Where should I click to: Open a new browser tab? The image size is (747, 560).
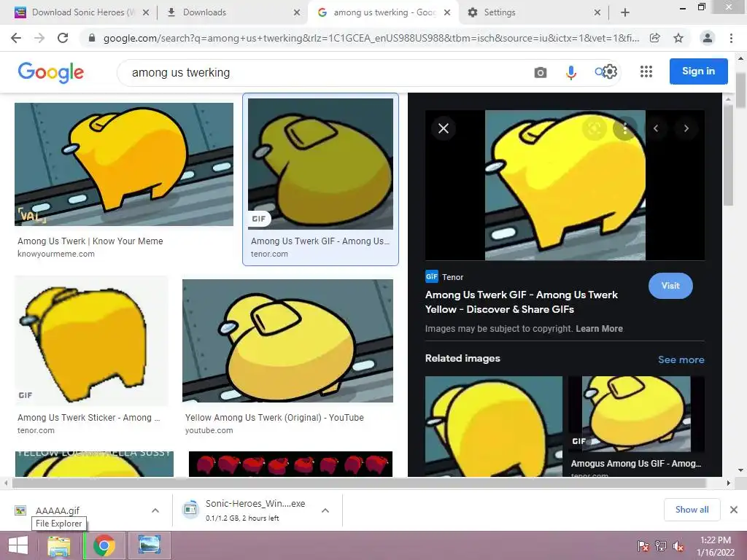[625, 12]
